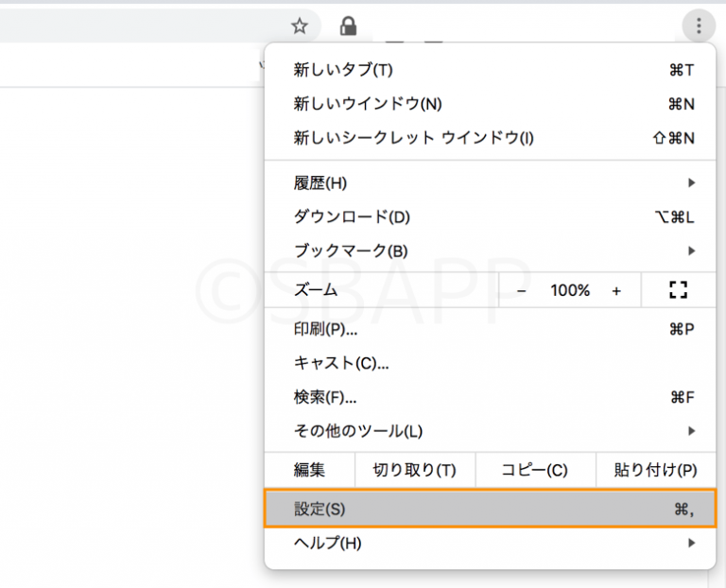Open 設定(S) from the menu
This screenshot has height=588, width=726.
pyautogui.click(x=490, y=510)
